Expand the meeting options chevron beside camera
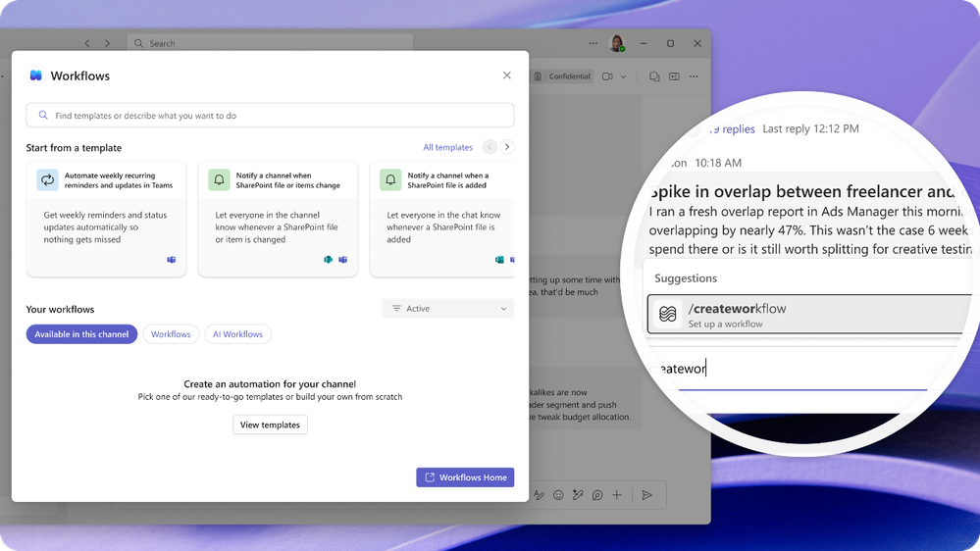The height and width of the screenshot is (551, 980). pos(623,76)
